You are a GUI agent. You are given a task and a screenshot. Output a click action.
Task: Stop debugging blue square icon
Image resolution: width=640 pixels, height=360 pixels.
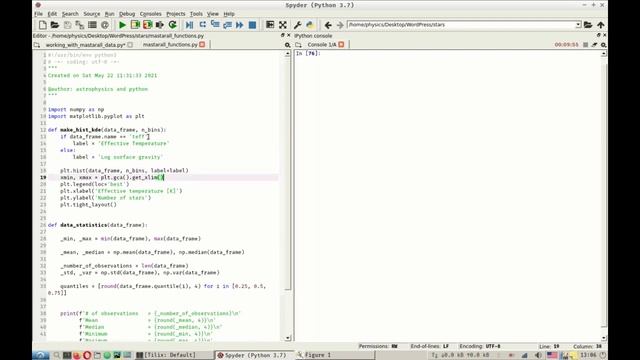coord(252,25)
